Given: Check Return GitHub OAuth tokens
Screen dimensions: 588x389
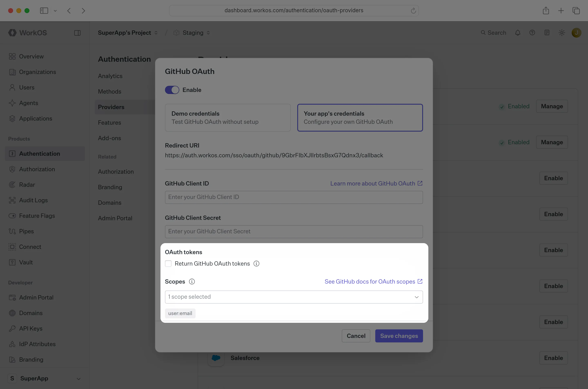Looking at the screenshot, I should click(x=168, y=264).
